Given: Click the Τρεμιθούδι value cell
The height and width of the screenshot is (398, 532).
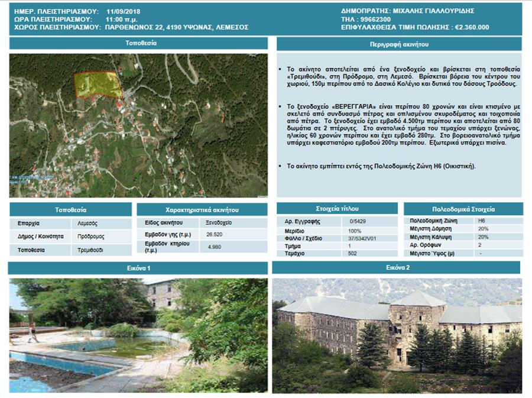Looking at the screenshot, I should (x=102, y=250).
